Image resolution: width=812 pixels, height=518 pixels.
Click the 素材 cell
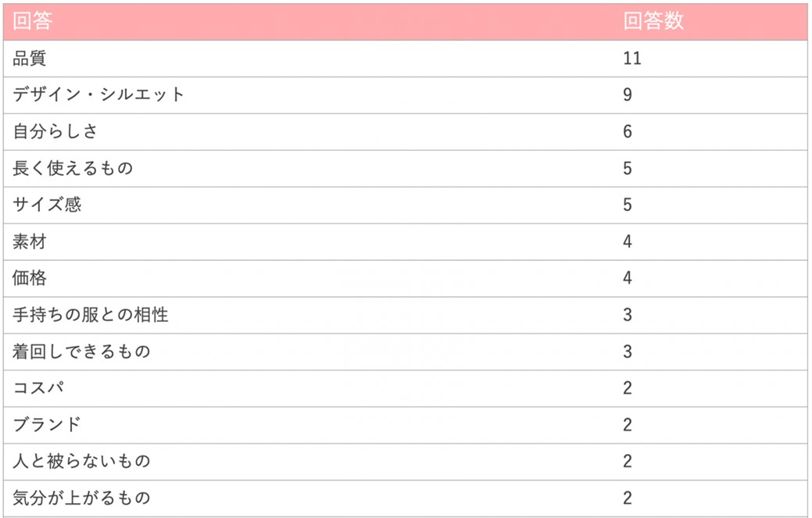pyautogui.click(x=30, y=242)
